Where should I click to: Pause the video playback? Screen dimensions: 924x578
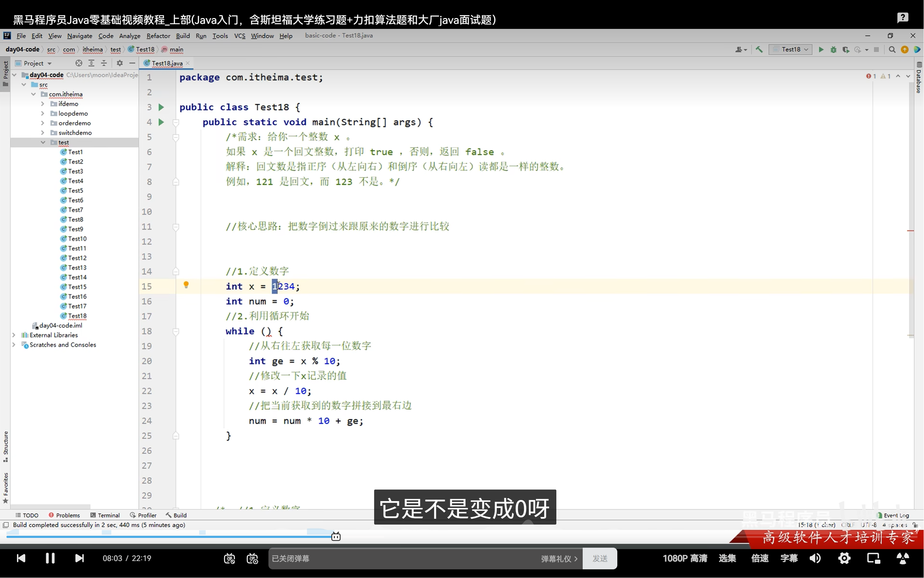pyautogui.click(x=50, y=558)
